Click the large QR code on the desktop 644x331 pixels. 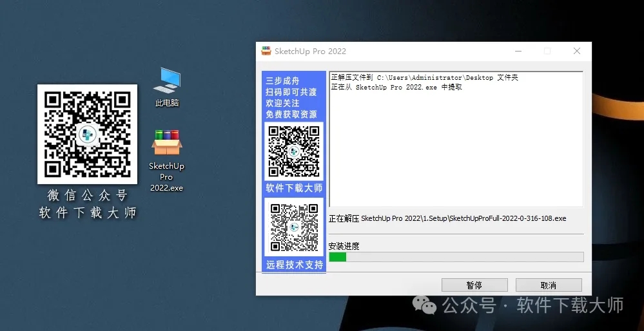[x=87, y=135]
